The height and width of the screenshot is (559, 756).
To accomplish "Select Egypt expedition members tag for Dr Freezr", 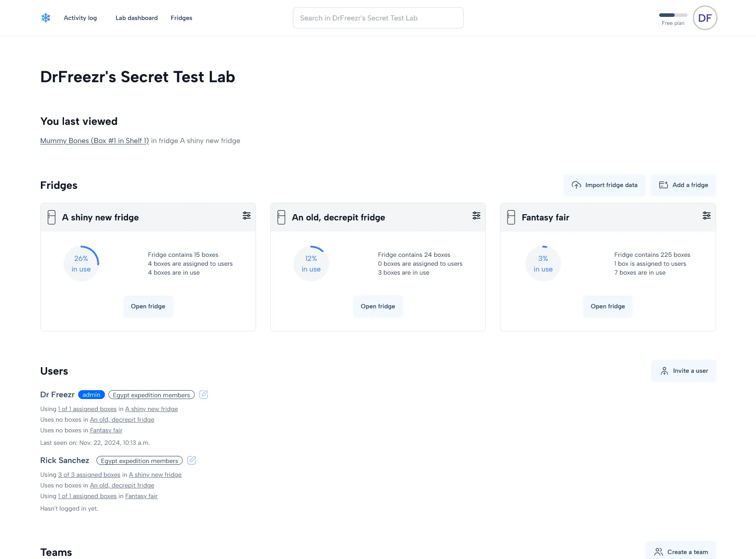I will point(151,395).
